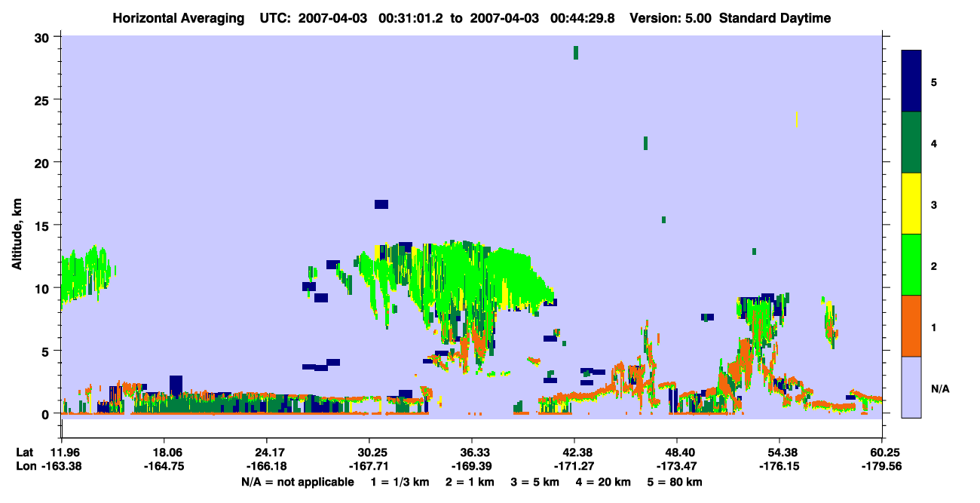The image size is (980, 503).
Task: Click latitude value 48.40
Action: pos(677,452)
